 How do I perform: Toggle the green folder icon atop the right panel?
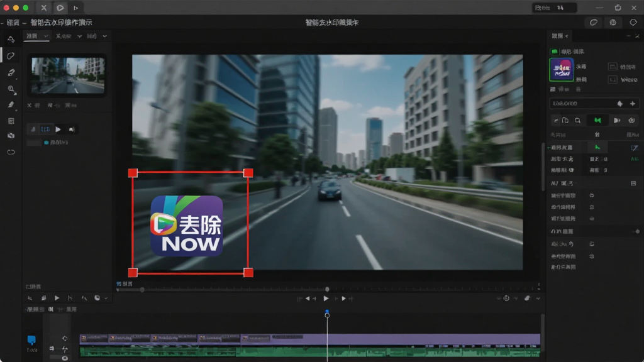[x=554, y=52]
